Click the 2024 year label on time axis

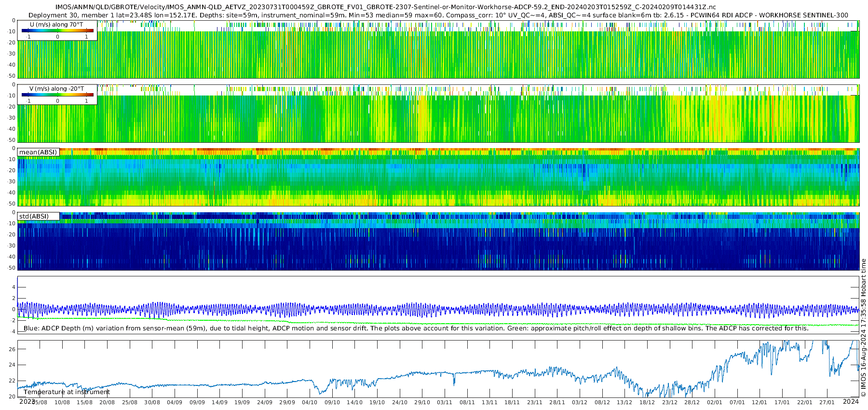click(851, 401)
